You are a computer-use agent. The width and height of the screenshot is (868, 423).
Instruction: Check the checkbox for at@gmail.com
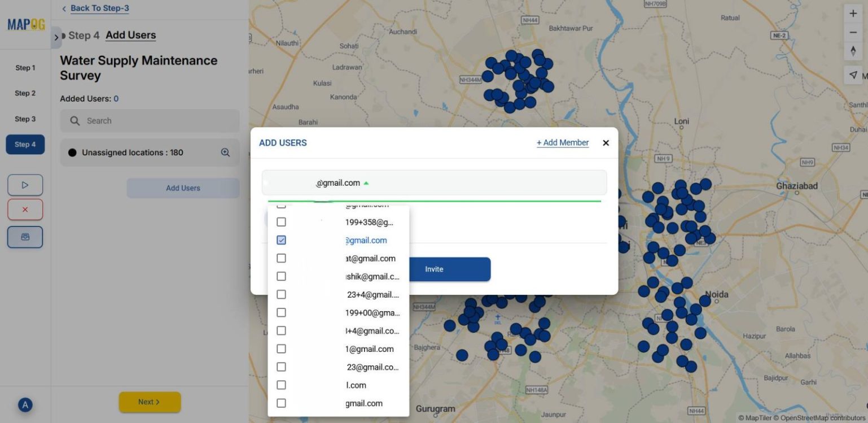[281, 258]
